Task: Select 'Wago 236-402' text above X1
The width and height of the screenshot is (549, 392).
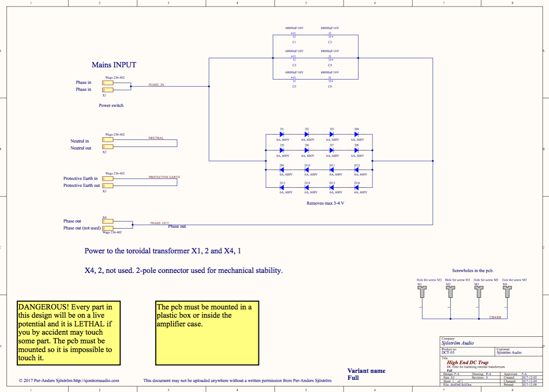Action: [115, 78]
